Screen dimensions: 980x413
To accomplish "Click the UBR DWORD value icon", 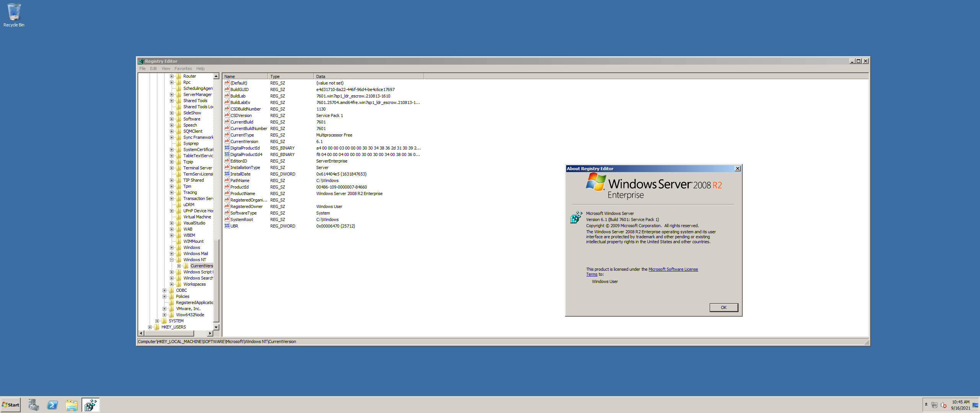I will (227, 226).
